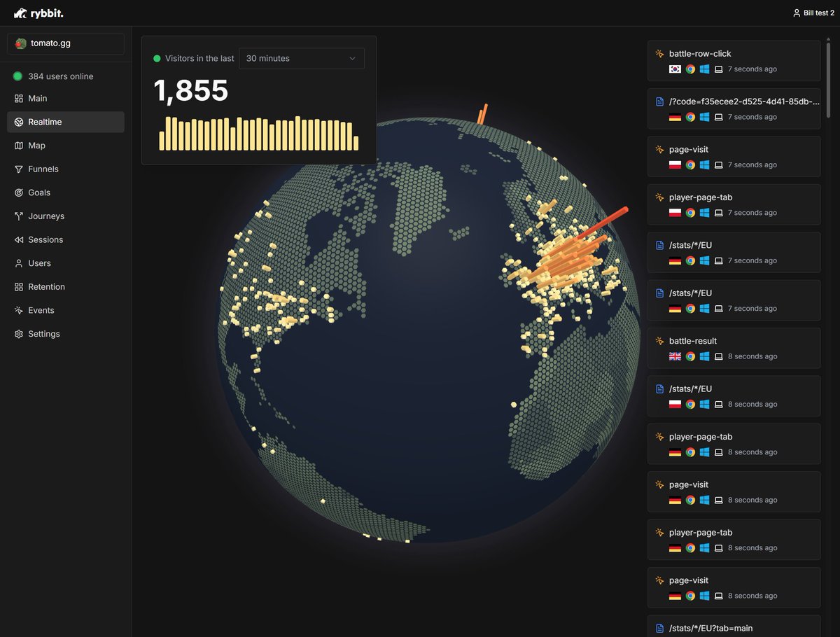This screenshot has height=637, width=840.
Task: Open Settings via gear icon
Action: coord(19,334)
